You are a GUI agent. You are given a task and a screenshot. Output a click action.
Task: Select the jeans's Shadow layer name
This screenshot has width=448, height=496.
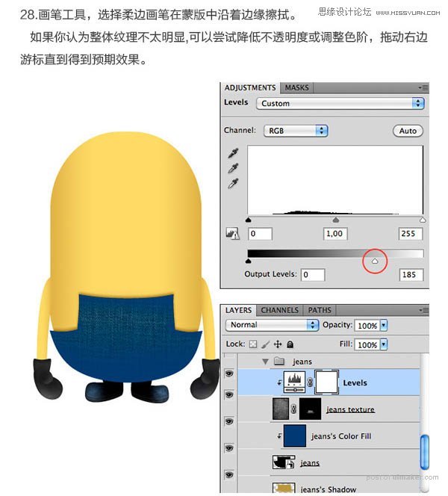click(329, 489)
